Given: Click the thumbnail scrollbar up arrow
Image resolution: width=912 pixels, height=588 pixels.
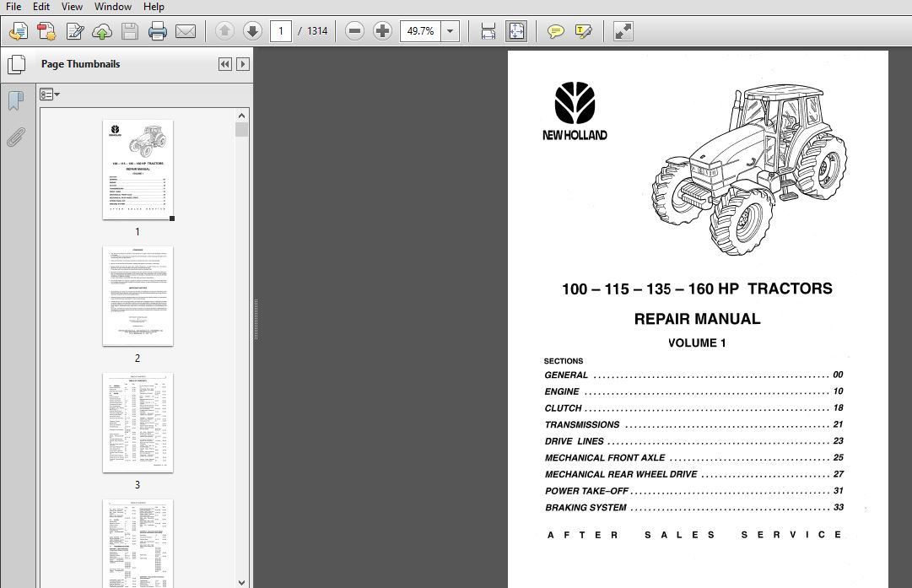Looking at the screenshot, I should point(242,116).
